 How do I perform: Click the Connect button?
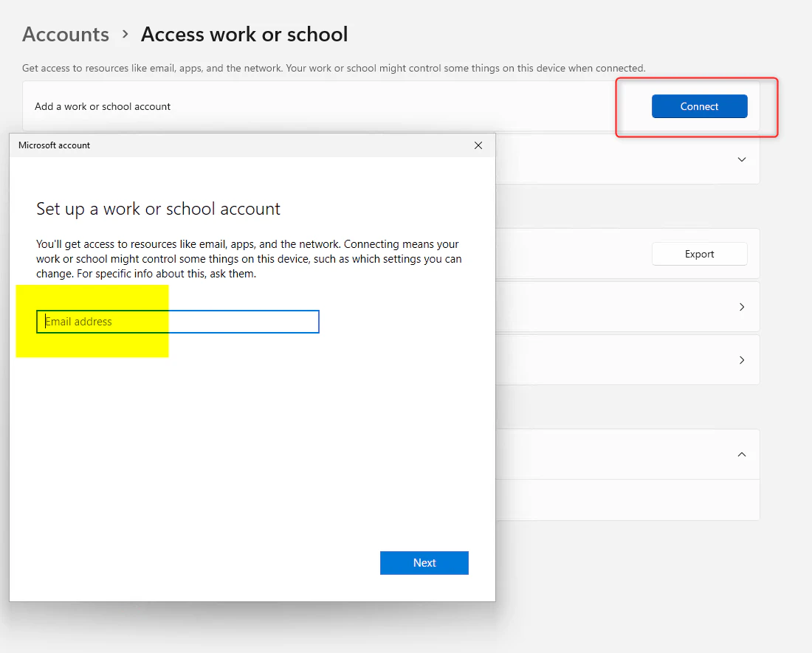click(699, 106)
